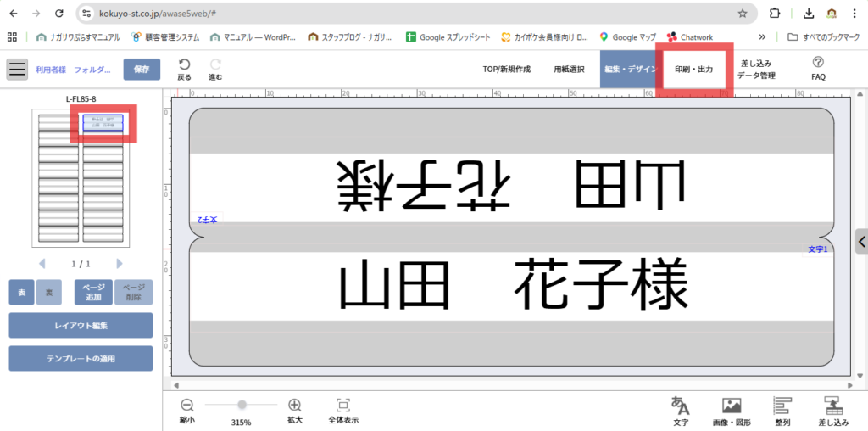Click the fit-all (全体表示) icon

343,406
